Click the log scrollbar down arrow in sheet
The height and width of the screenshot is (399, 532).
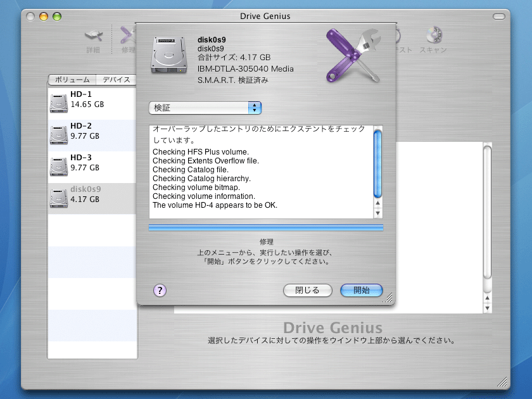click(x=377, y=213)
